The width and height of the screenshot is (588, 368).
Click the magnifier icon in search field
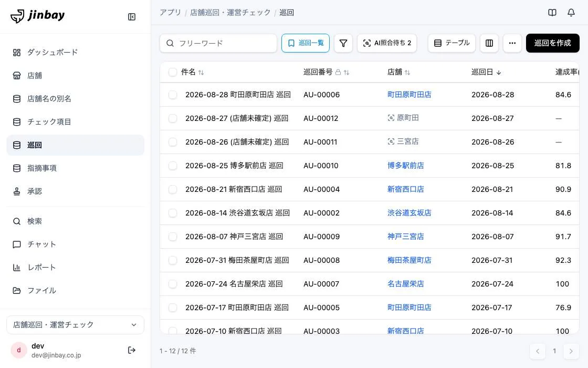pyautogui.click(x=170, y=43)
